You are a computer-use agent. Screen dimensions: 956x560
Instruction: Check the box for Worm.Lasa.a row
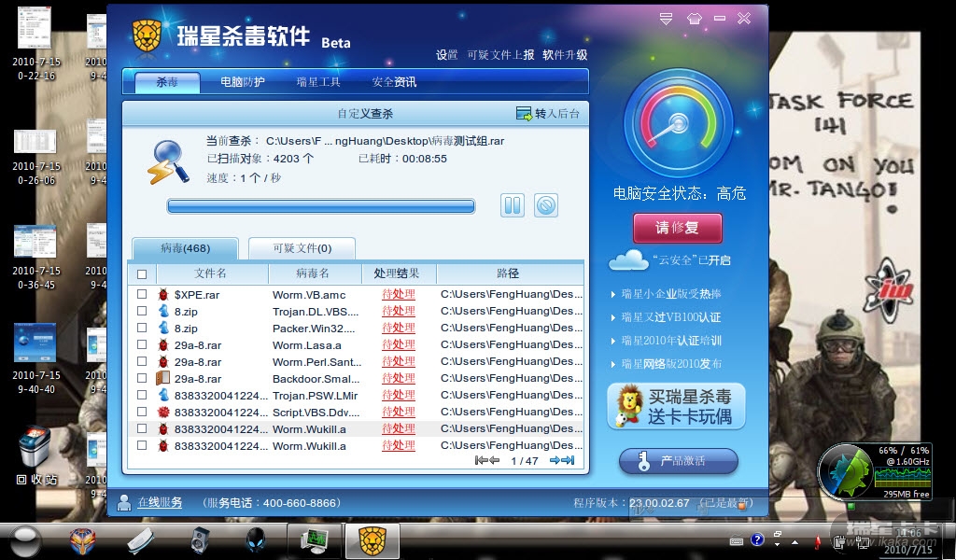pos(142,344)
